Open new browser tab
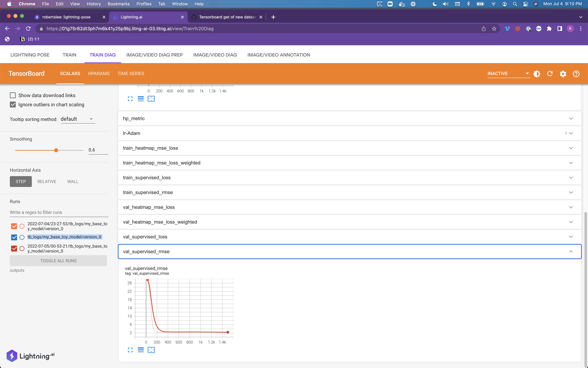Image resolution: width=588 pixels, height=368 pixels. click(273, 17)
